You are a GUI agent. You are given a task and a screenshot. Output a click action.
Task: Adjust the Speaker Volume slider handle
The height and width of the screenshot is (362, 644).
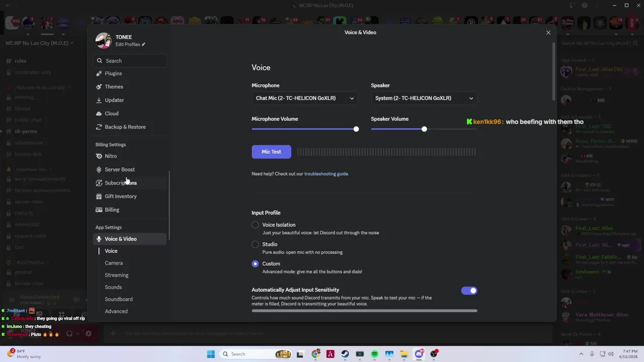coord(424,129)
